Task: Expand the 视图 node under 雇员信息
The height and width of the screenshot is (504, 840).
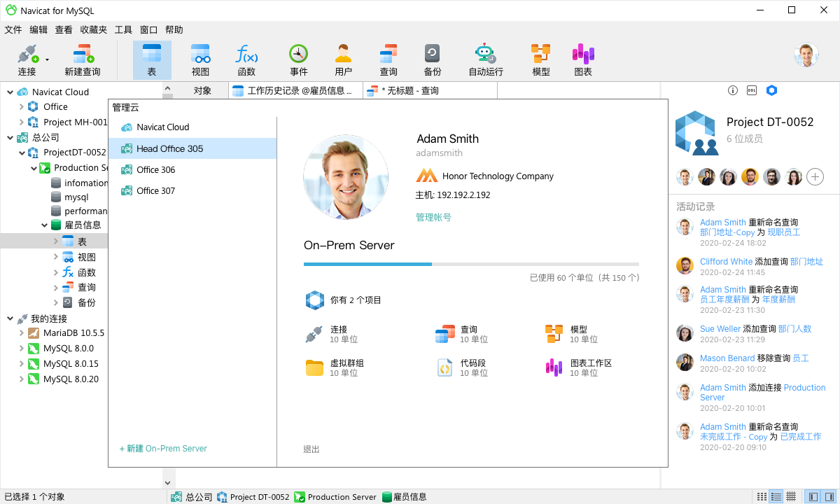Action: (x=56, y=257)
